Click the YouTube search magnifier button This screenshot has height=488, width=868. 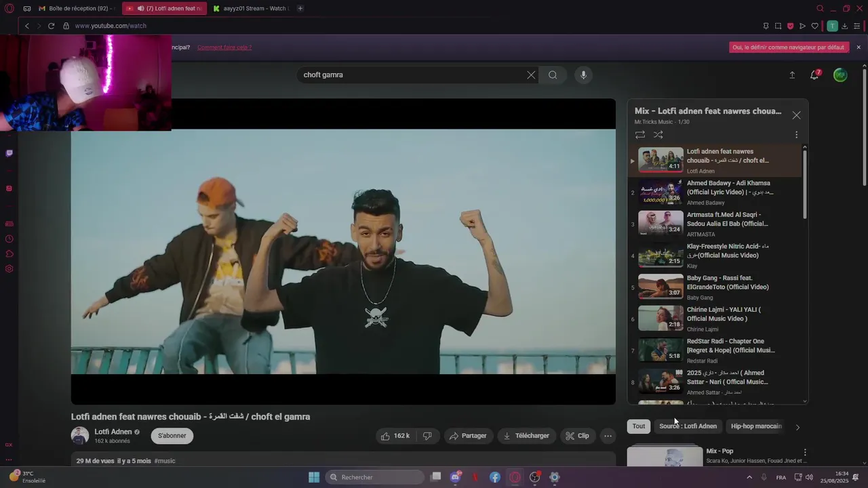pos(553,75)
